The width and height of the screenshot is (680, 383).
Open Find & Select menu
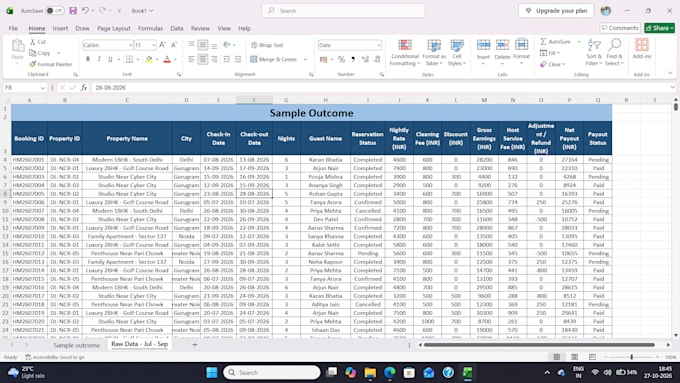click(x=614, y=52)
